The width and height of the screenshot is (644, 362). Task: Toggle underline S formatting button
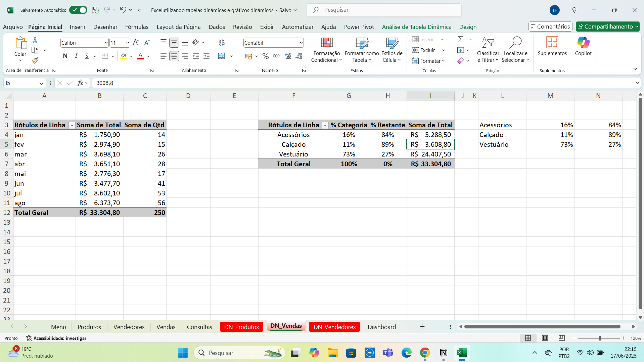click(x=87, y=56)
